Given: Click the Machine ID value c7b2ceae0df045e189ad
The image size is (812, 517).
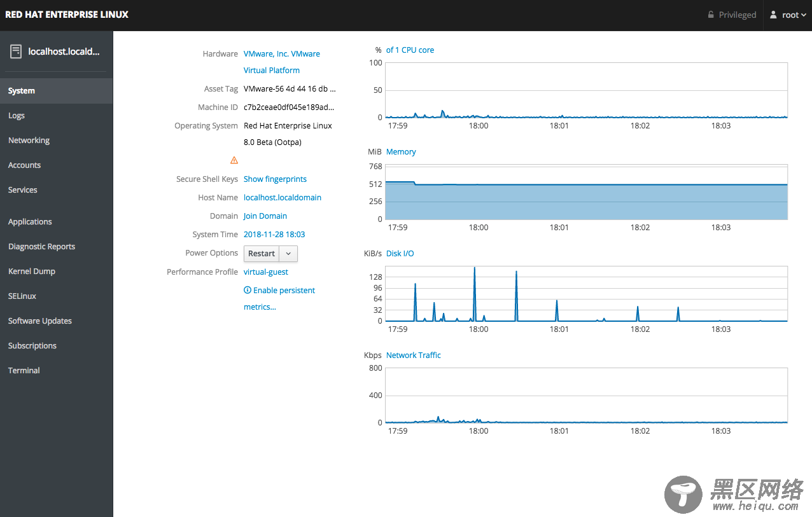Looking at the screenshot, I should click(289, 107).
